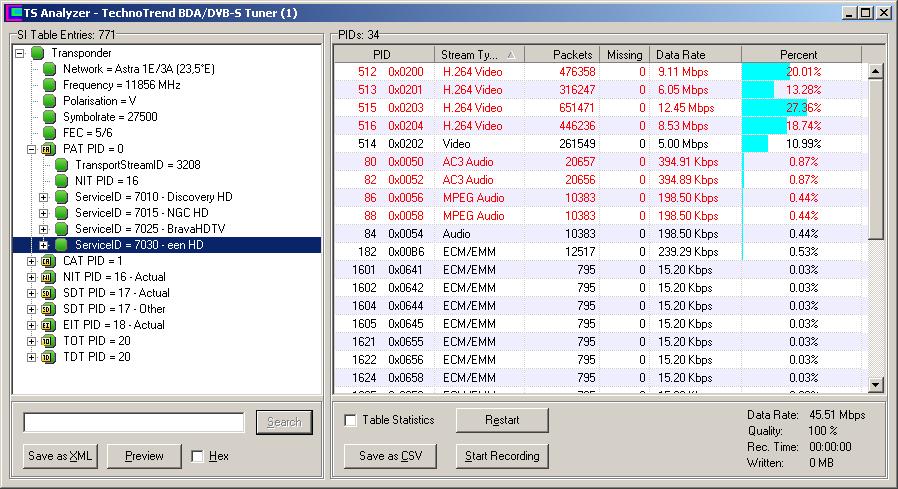The width and height of the screenshot is (898, 489).
Task: Sort by the PID column header
Action: (384, 55)
